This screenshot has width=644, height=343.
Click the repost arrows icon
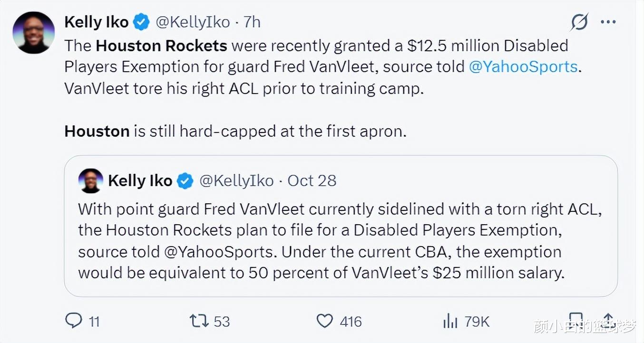pos(199,321)
